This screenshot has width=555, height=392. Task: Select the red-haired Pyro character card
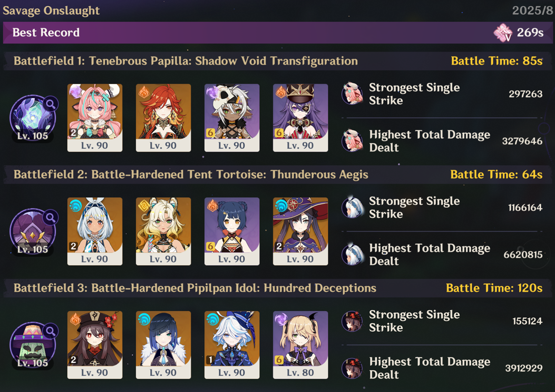click(164, 118)
